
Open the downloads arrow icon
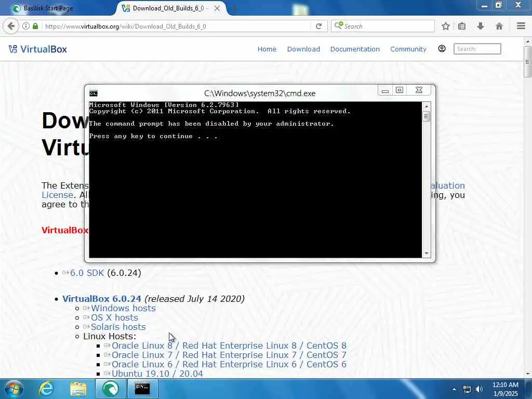[481, 26]
